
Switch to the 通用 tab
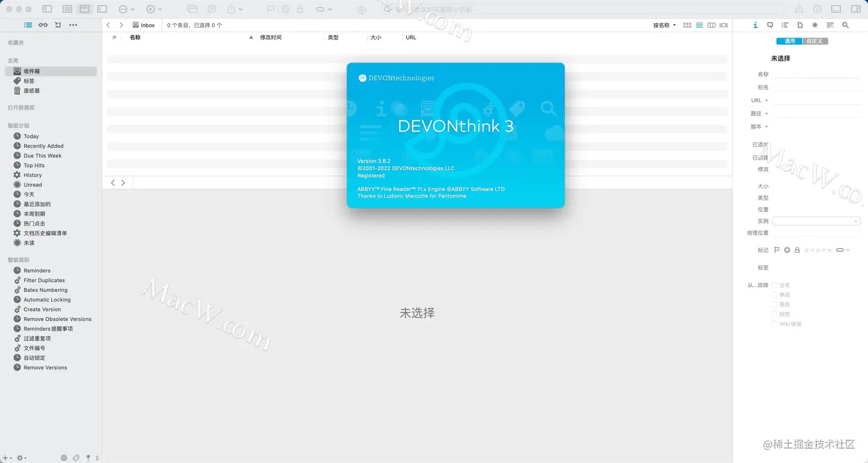789,41
